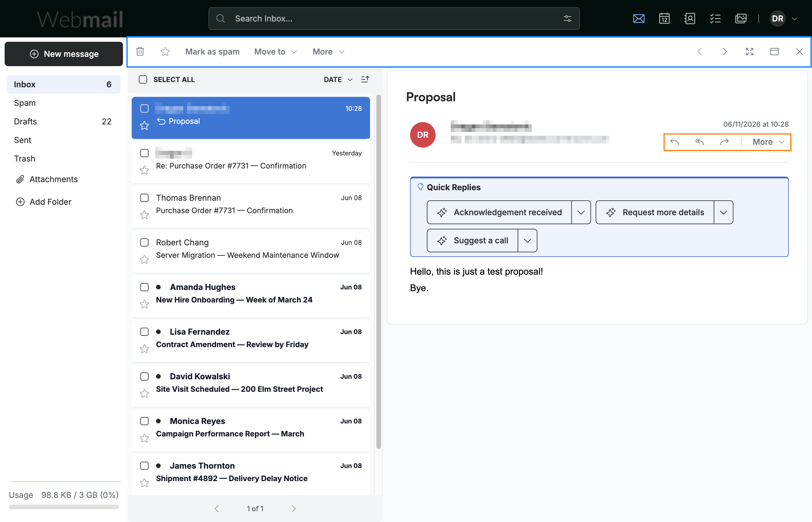The width and height of the screenshot is (812, 522).
Task: Expand Acknowledgement received options arrow
Action: coord(581,212)
